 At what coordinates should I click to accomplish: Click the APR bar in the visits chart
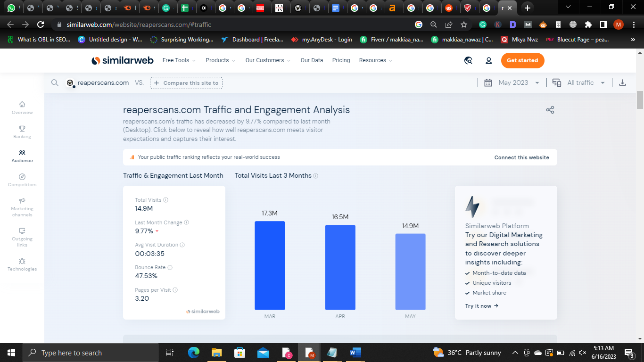pyautogui.click(x=340, y=267)
